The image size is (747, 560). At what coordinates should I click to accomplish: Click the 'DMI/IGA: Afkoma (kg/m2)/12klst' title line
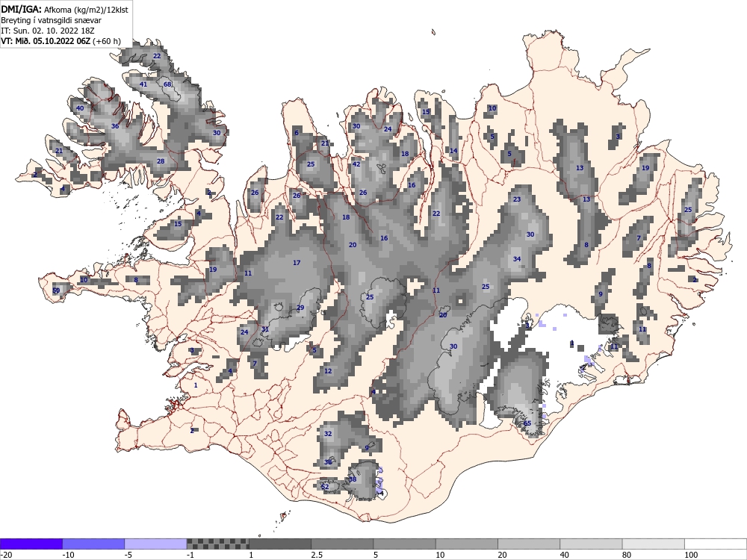(64, 10)
